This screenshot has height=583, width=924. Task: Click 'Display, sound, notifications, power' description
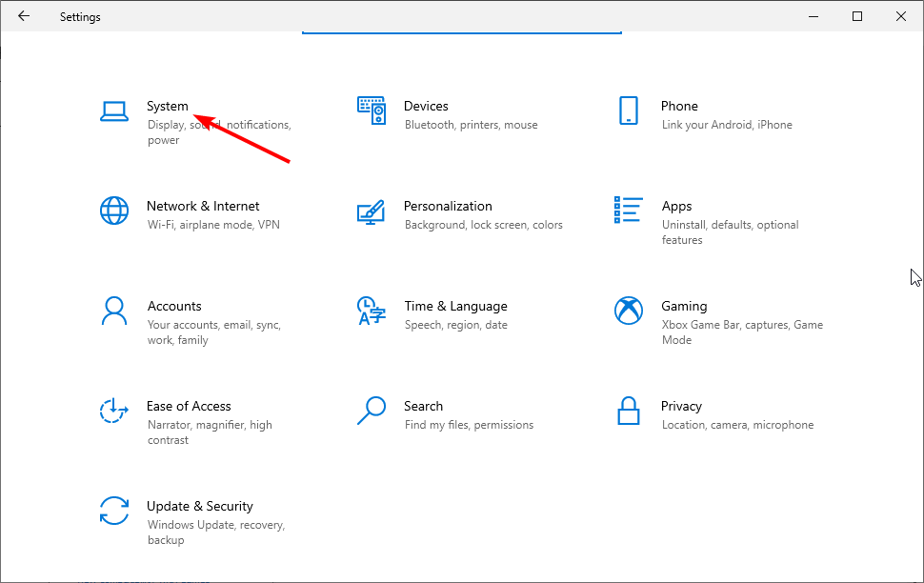(219, 132)
